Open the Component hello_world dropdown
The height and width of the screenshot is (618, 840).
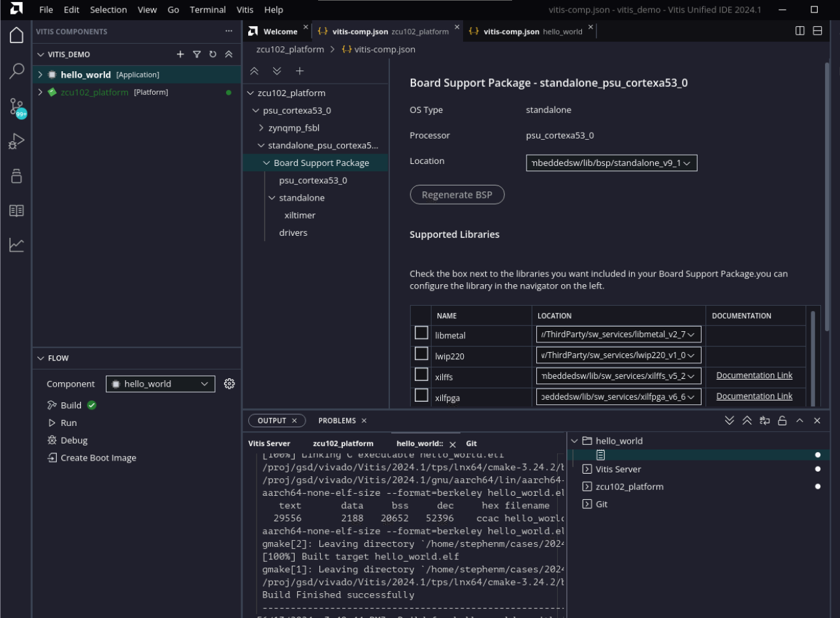pyautogui.click(x=160, y=384)
